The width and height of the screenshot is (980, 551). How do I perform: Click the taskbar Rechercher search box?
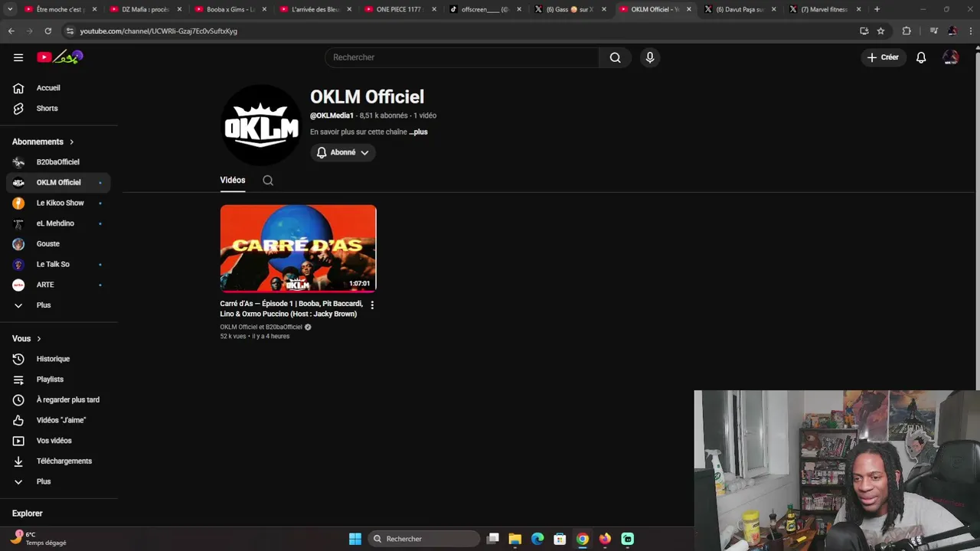pos(423,539)
